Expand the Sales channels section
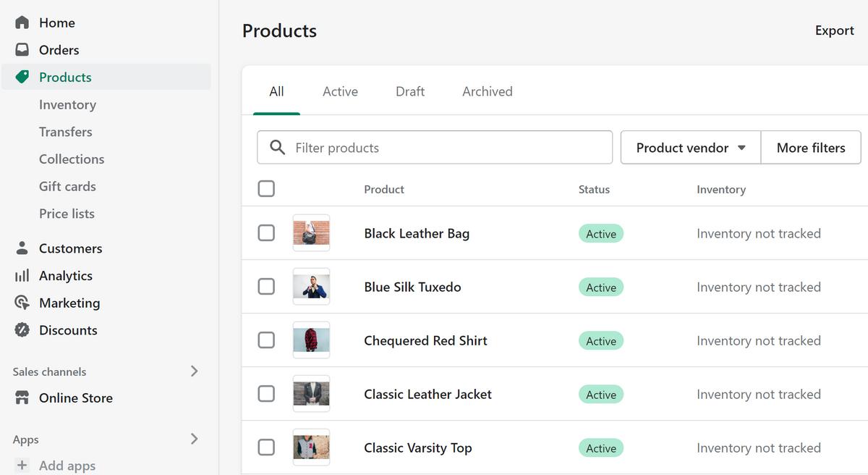Viewport: 868px width, 475px height. 194,371
